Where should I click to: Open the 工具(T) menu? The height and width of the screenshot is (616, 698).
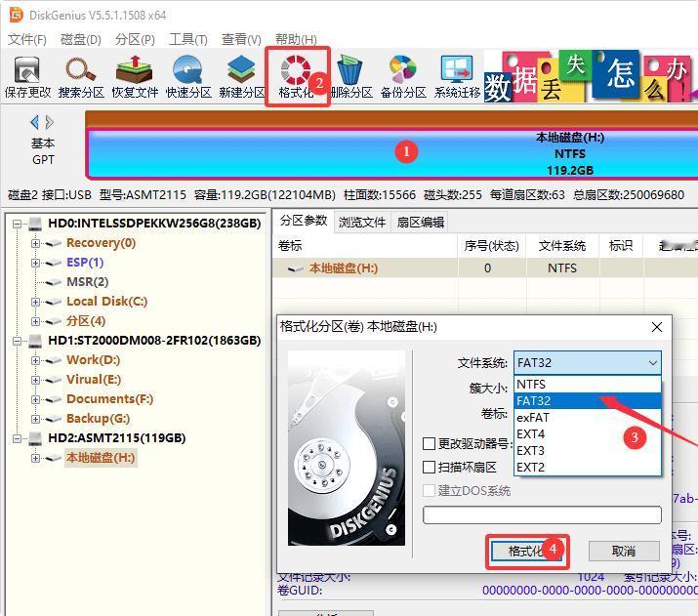tap(188, 40)
